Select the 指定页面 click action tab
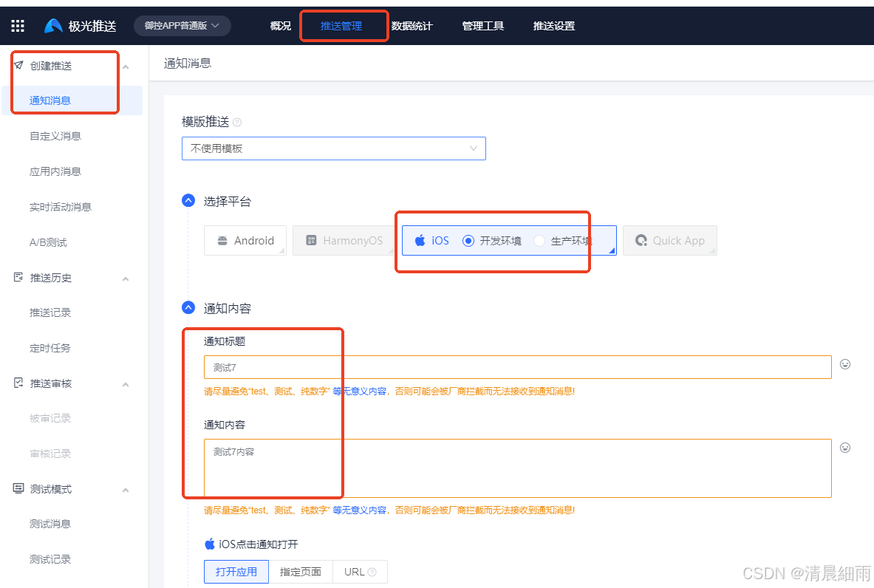Viewport: 874px width, 588px height. pyautogui.click(x=301, y=572)
